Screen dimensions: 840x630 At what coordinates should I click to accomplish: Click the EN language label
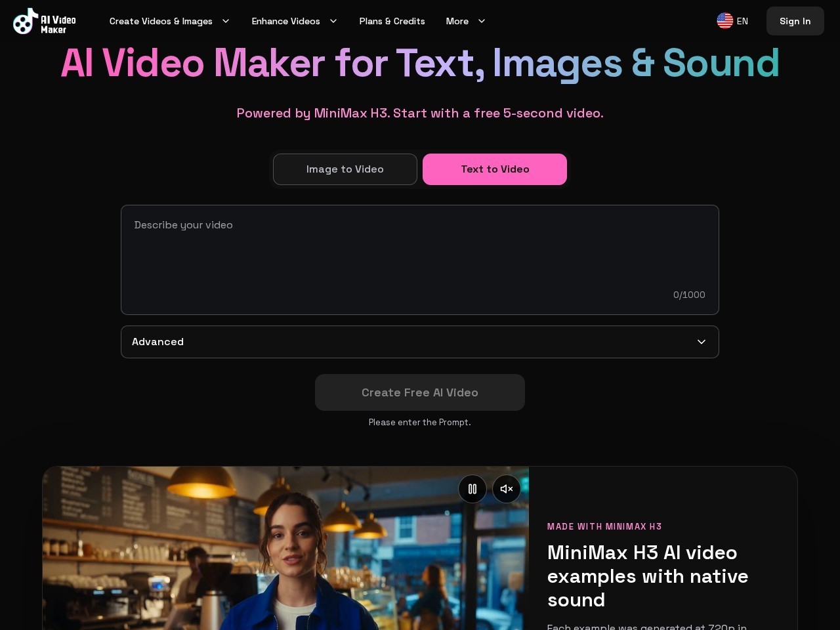tap(742, 21)
